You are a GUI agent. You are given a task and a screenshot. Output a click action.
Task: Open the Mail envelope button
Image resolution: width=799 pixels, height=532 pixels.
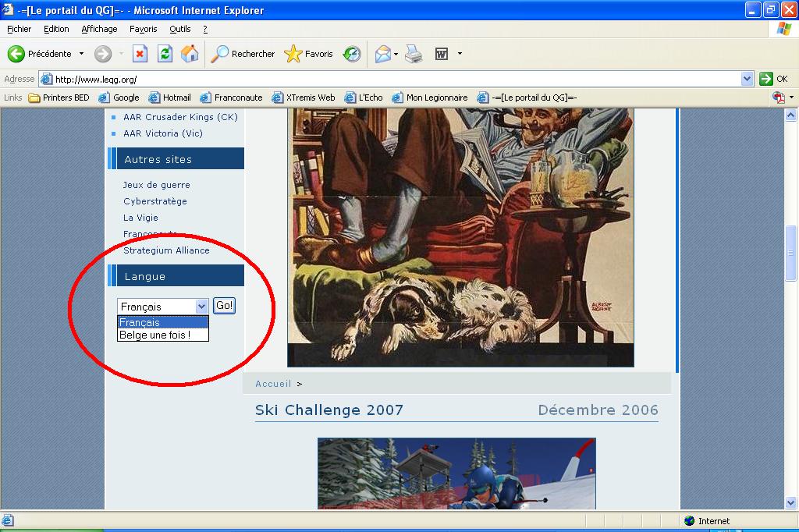click(382, 54)
